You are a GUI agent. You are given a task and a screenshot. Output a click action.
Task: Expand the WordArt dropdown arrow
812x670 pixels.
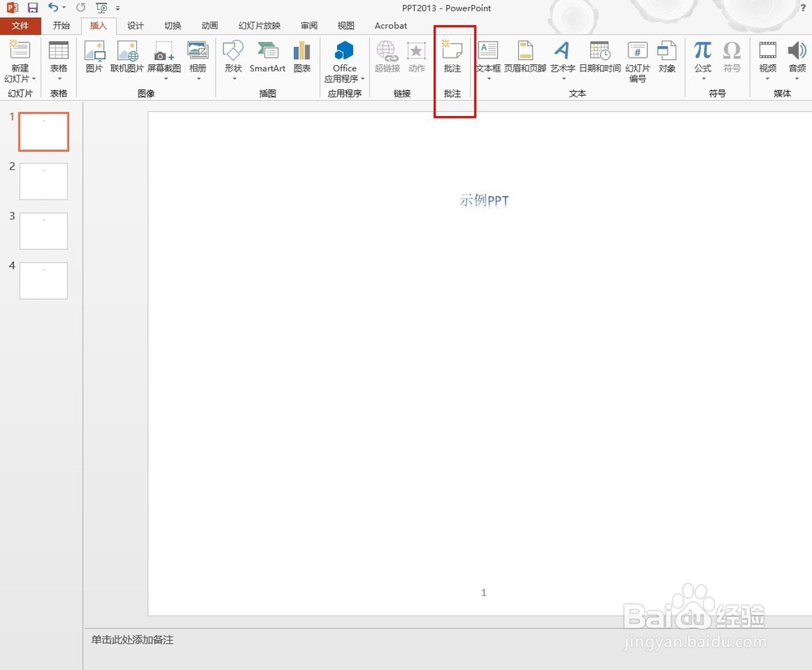[564, 79]
